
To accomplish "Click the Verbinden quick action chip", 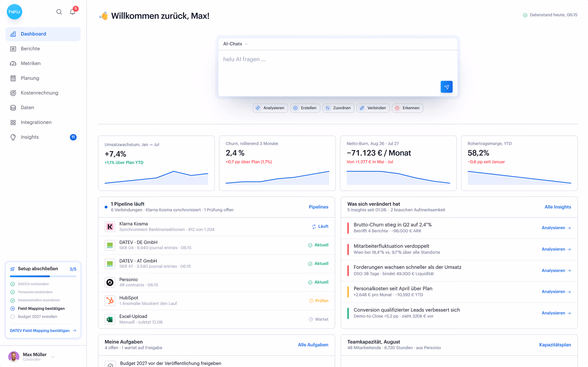I will pyautogui.click(x=373, y=108).
